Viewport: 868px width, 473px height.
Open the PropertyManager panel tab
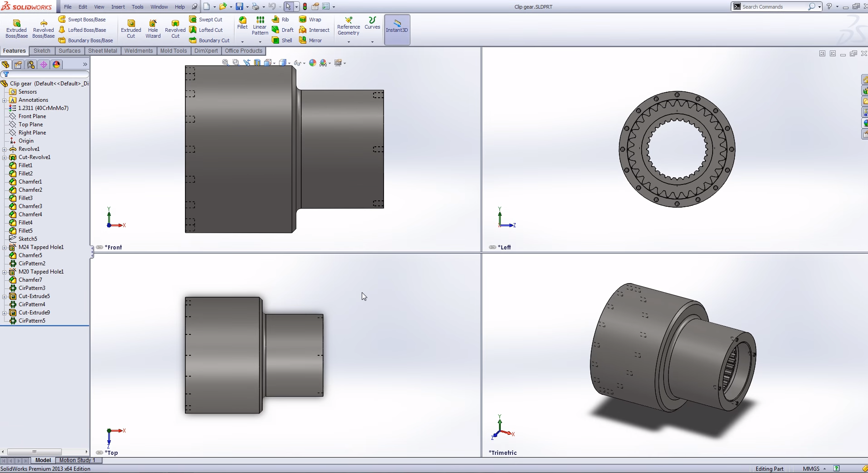(18, 65)
